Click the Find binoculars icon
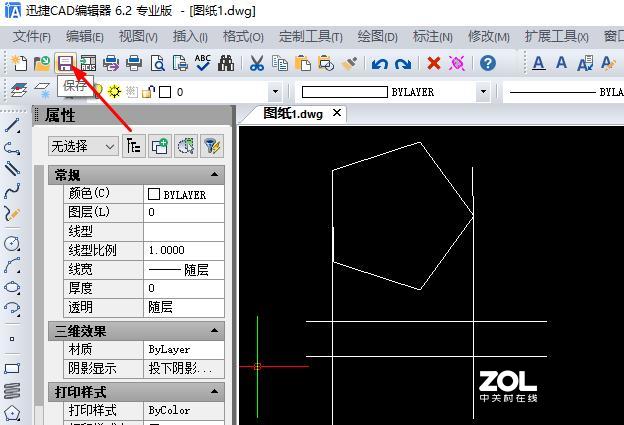This screenshot has width=624, height=425. [x=226, y=63]
